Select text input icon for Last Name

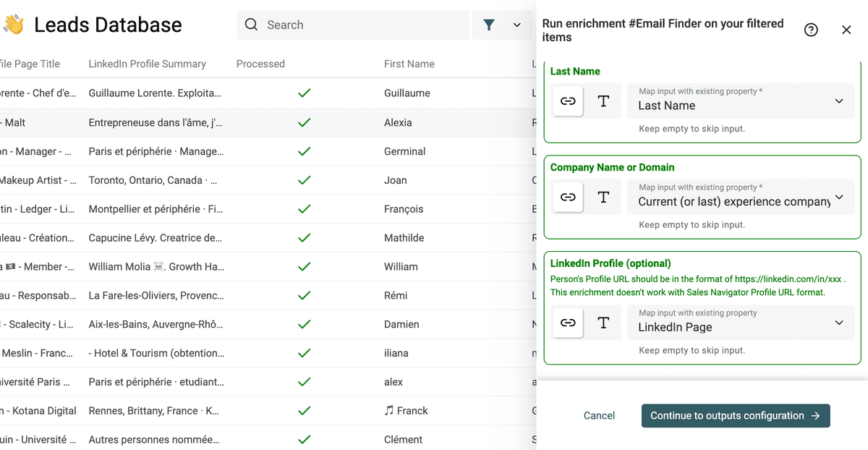(603, 101)
